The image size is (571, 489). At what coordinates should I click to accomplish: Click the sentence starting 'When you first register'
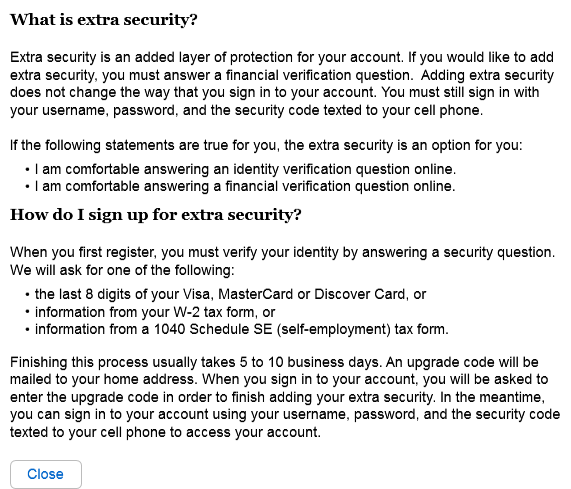coord(283,252)
